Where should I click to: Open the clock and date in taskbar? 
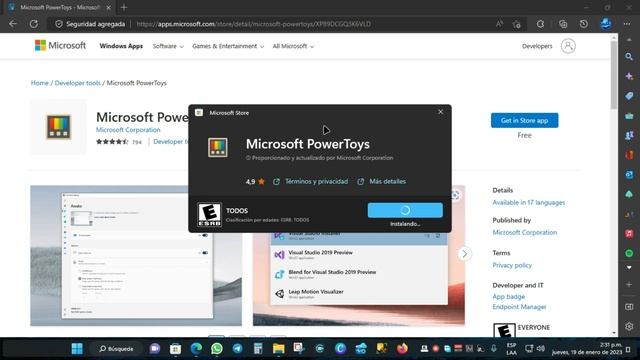click(x=587, y=349)
